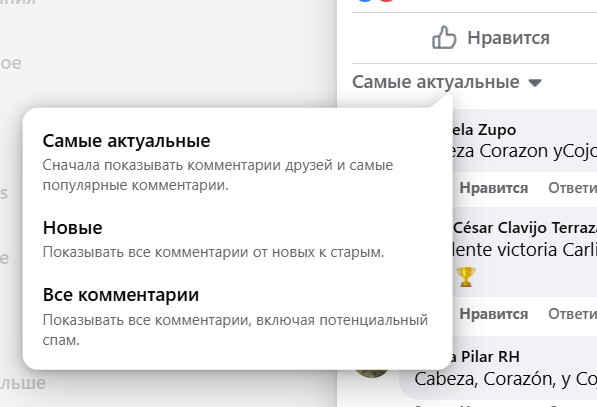The width and height of the screenshot is (597, 407).
Task: Open César Clavijo Terraza's profile name
Action: click(525, 228)
